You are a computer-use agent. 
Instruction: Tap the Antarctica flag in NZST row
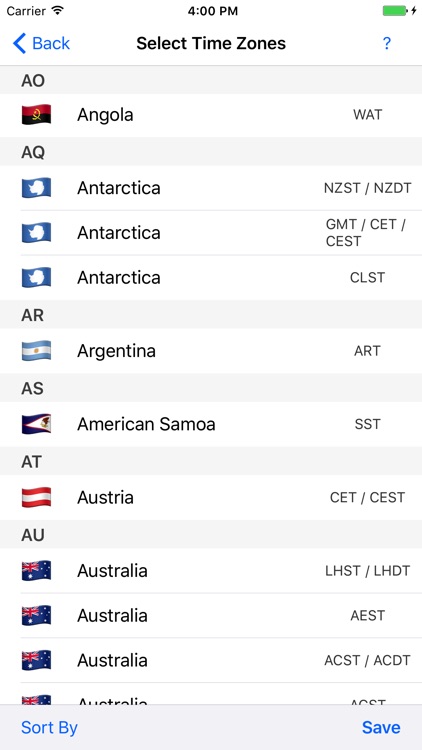coord(36,188)
